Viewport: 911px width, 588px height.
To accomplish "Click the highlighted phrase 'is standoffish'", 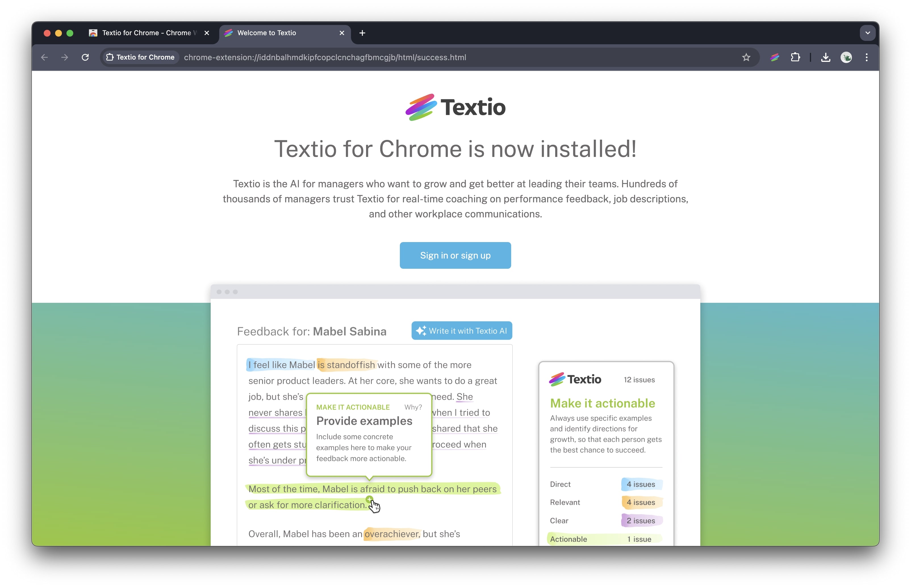I will click(x=347, y=365).
